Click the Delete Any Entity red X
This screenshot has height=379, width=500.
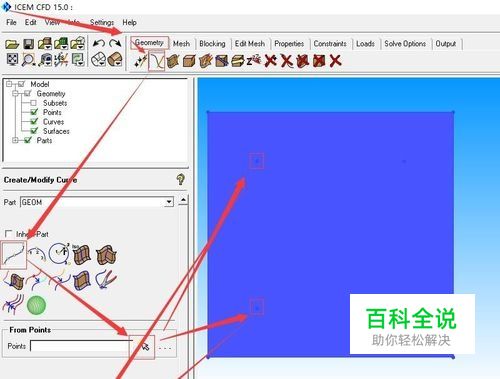pyautogui.click(x=335, y=61)
